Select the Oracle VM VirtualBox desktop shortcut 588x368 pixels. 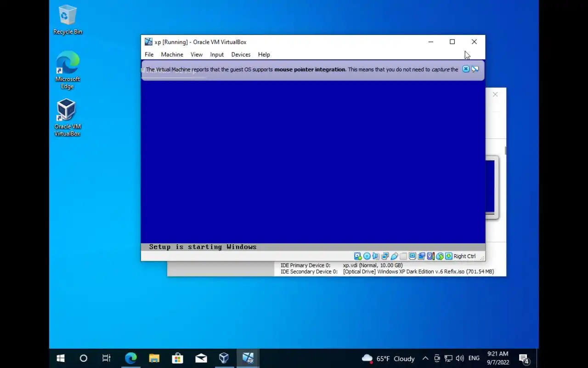tap(68, 118)
